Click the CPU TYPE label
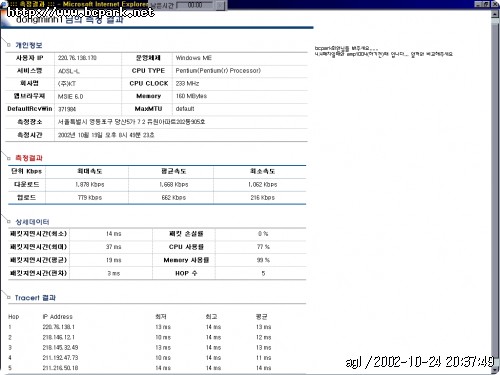 pos(148,71)
